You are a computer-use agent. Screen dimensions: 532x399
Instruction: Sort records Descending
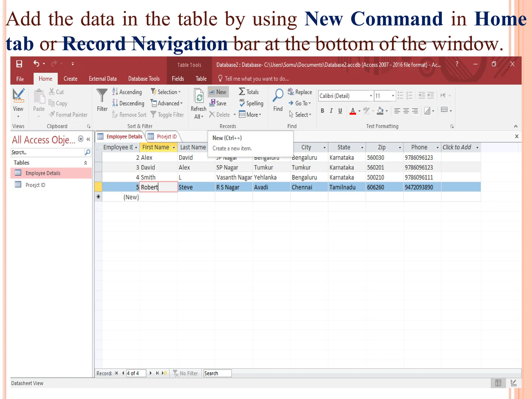point(128,103)
